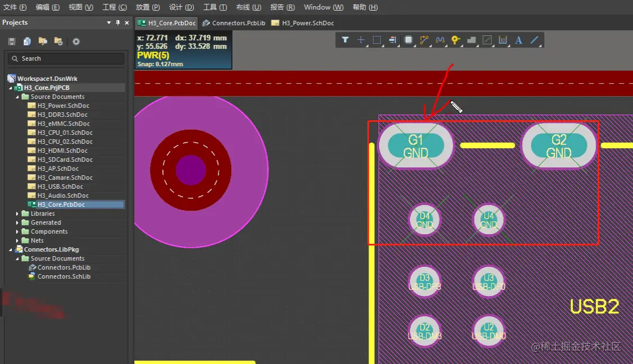The height and width of the screenshot is (364, 633).
Task: Open the 编辑 (E) menu
Action: pyautogui.click(x=47, y=7)
